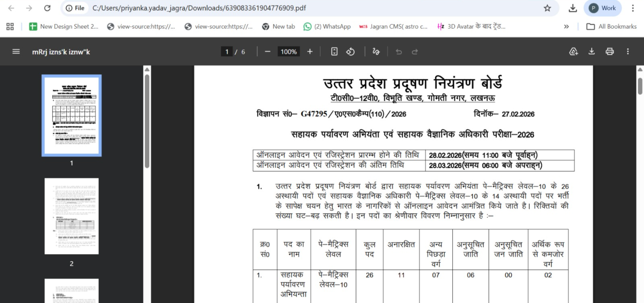
Task: Expand hidden bookmarks with double chevron
Action: (566, 27)
